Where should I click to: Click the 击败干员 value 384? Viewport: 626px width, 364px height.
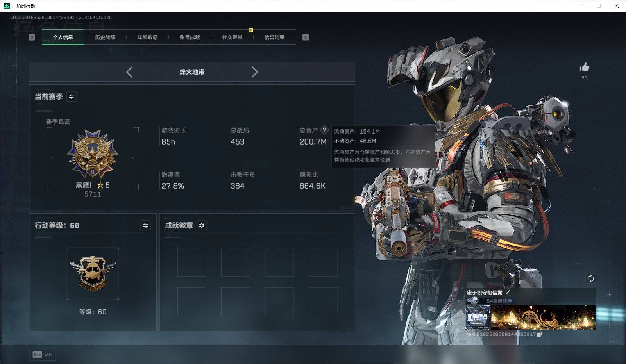pos(238,186)
